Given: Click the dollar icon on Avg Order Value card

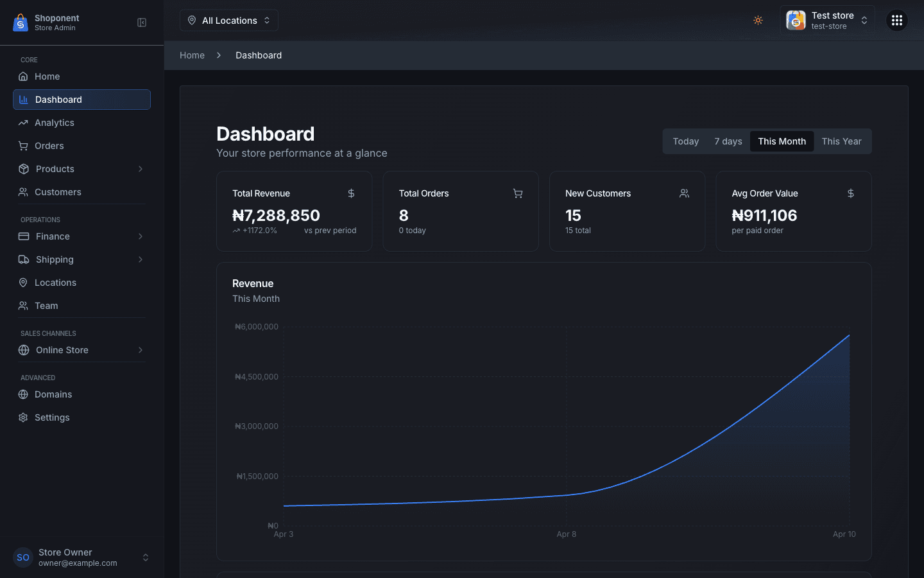Looking at the screenshot, I should pyautogui.click(x=851, y=193).
